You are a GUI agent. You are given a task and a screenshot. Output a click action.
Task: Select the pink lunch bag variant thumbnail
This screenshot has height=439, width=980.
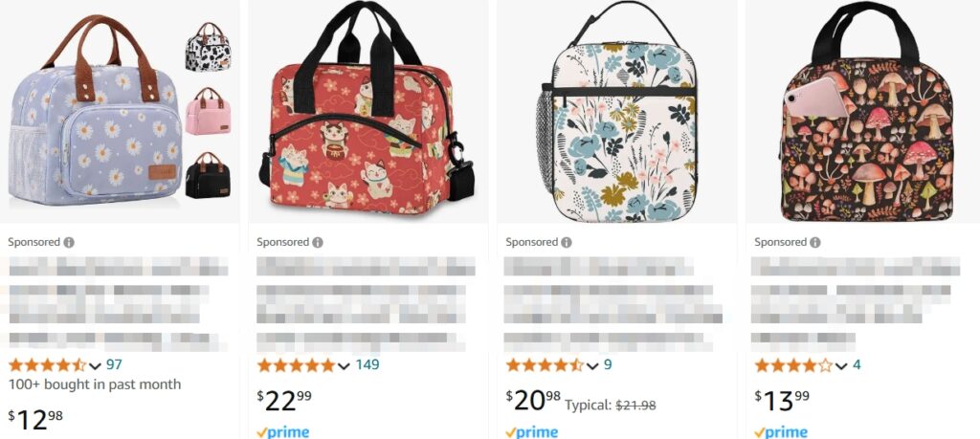(208, 111)
